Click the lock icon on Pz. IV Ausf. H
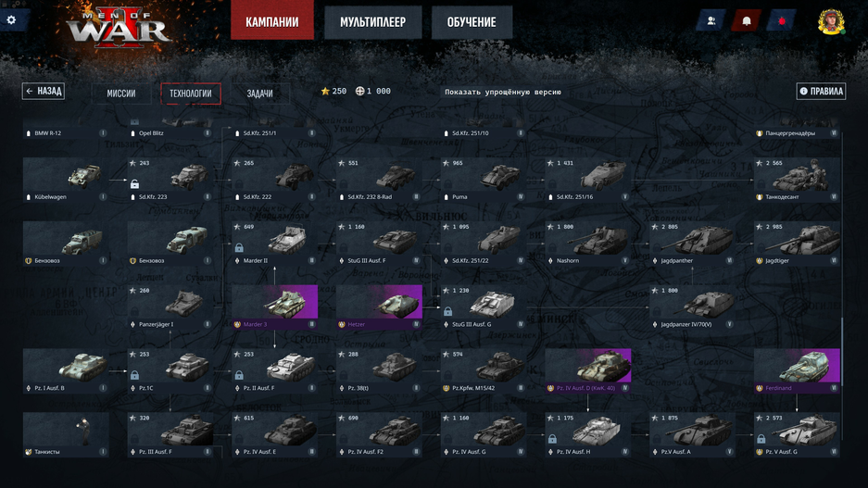Image resolution: width=868 pixels, height=488 pixels. pyautogui.click(x=552, y=439)
